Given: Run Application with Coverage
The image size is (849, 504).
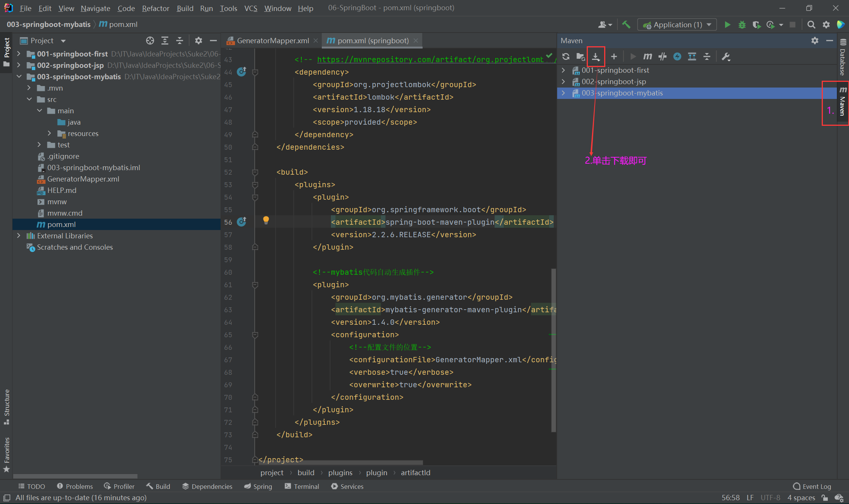Looking at the screenshot, I should click(x=757, y=24).
